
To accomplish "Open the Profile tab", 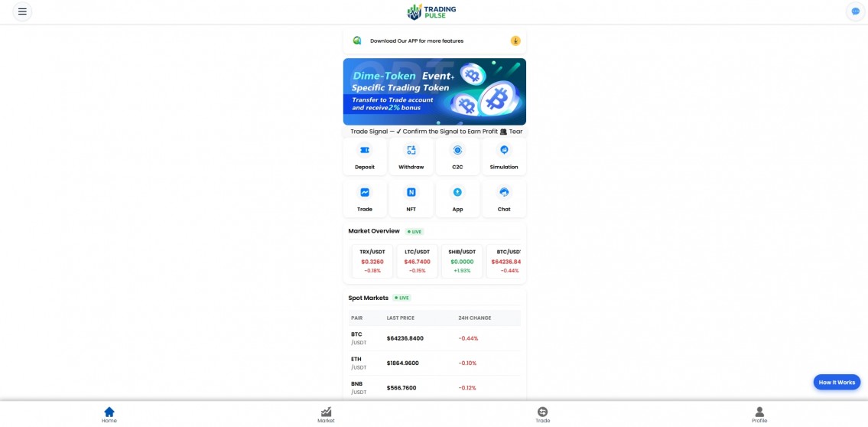I will pyautogui.click(x=759, y=415).
